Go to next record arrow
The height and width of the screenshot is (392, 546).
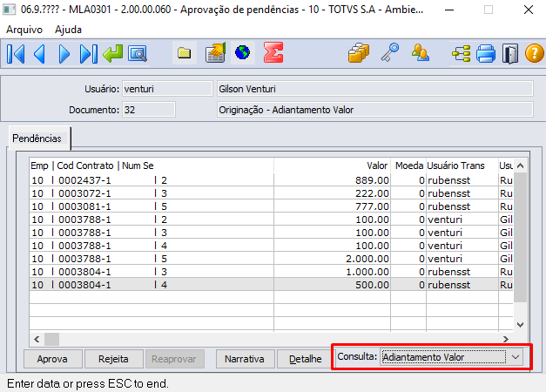[64, 54]
